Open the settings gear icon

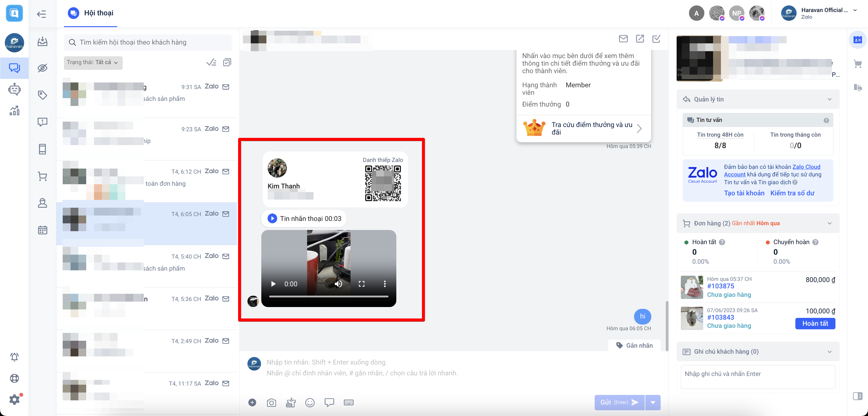coord(14,399)
